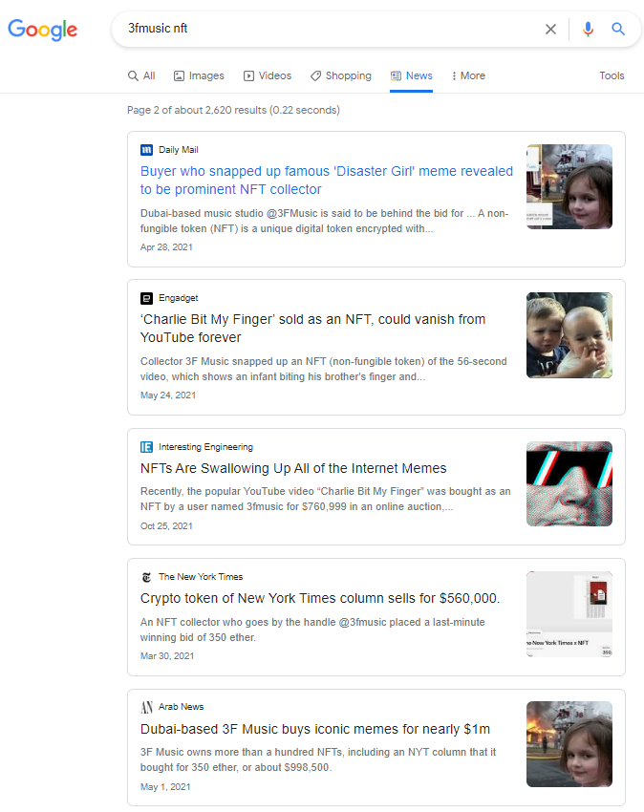644x812 pixels.
Task: Open the 'Disaster Girl' meme Daily Mail headline
Action: (327, 181)
